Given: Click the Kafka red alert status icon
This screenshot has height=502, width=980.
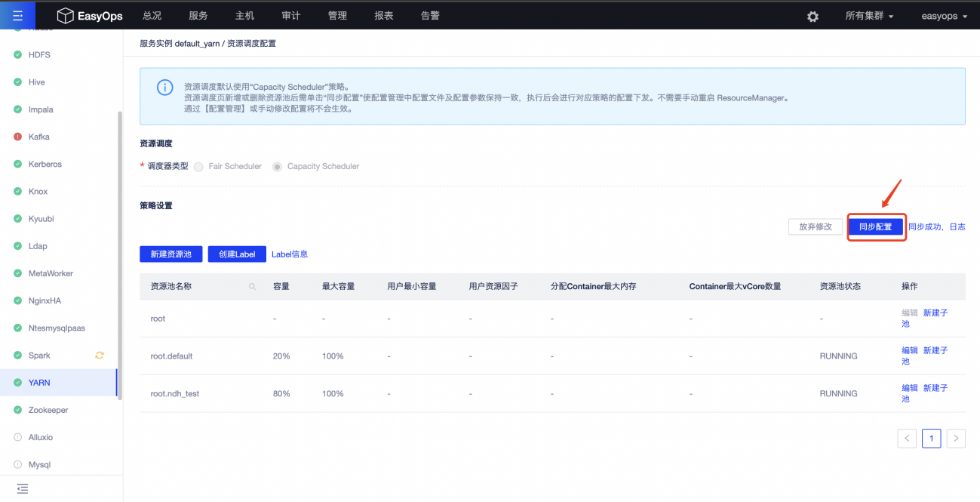Looking at the screenshot, I should (17, 137).
